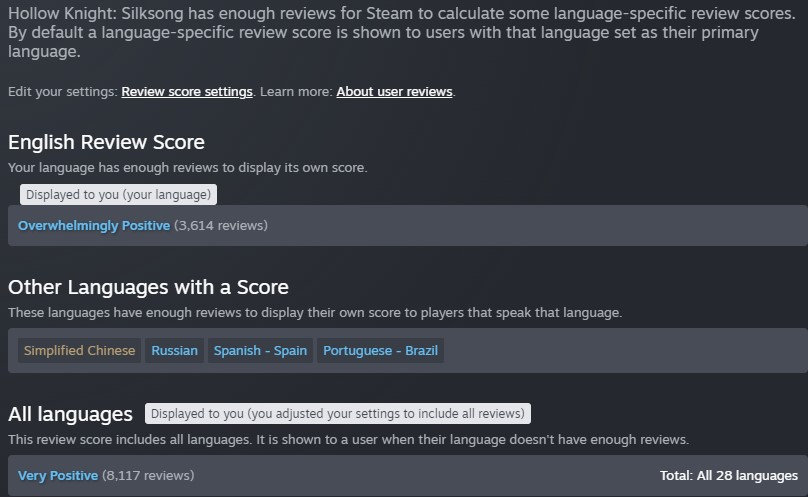Screen dimensions: 808x497
Task: Click 'Your language has enough reviews' description
Action: click(187, 168)
